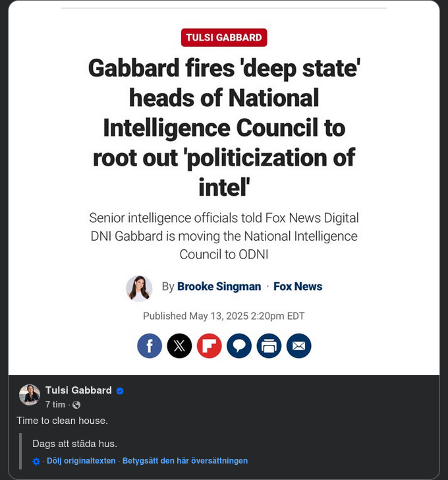The width and height of the screenshot is (448, 480).
Task: Open translation settings gear icon
Action: pos(36,462)
